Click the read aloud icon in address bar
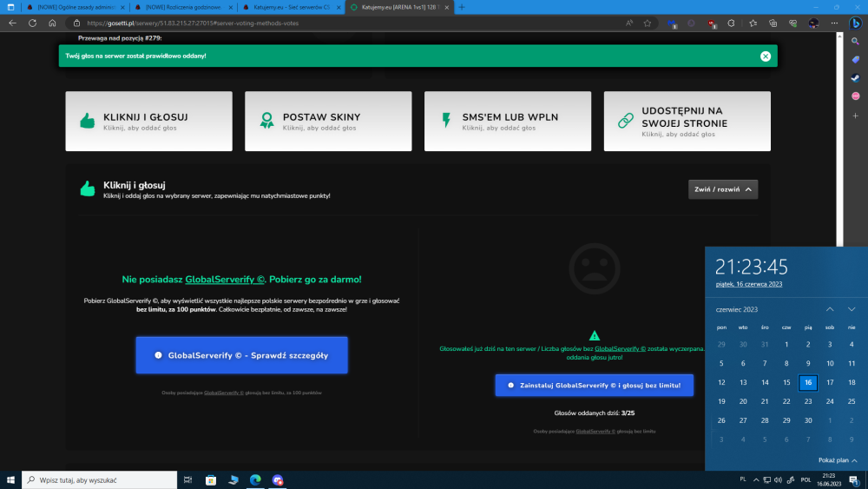Viewport: 868px width, 489px height. tap(629, 23)
